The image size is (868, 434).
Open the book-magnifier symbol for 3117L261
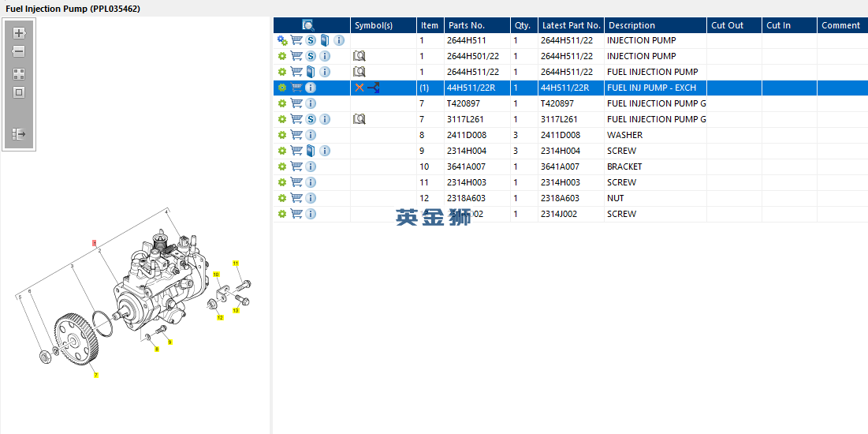tap(359, 119)
